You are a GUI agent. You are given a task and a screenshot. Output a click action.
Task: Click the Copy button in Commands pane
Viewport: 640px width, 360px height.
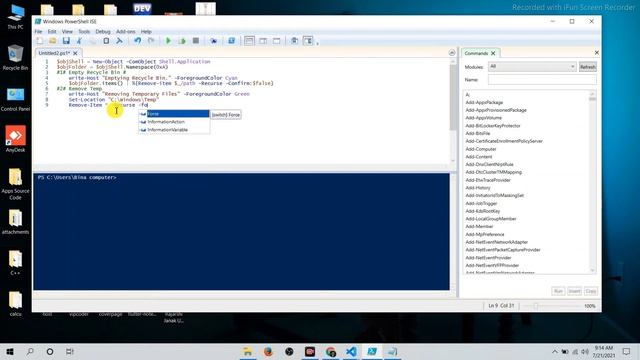pos(591,291)
